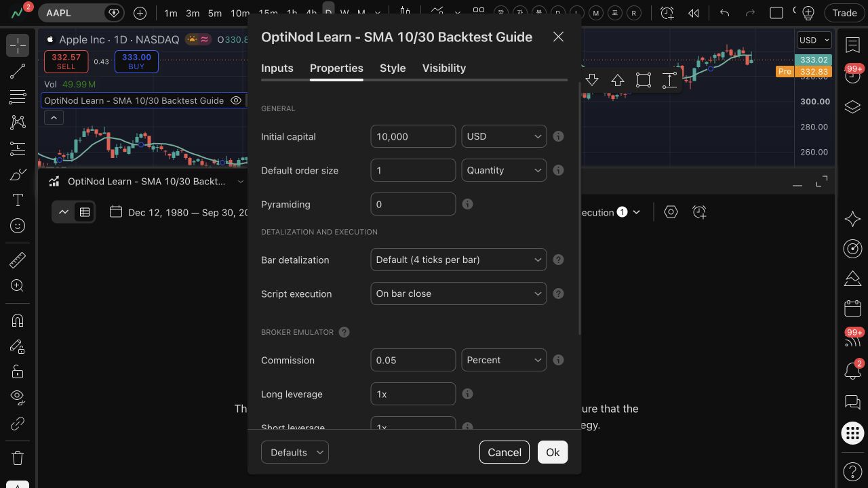This screenshot has height=488, width=868.
Task: Select the 5m timeframe
Action: point(215,13)
